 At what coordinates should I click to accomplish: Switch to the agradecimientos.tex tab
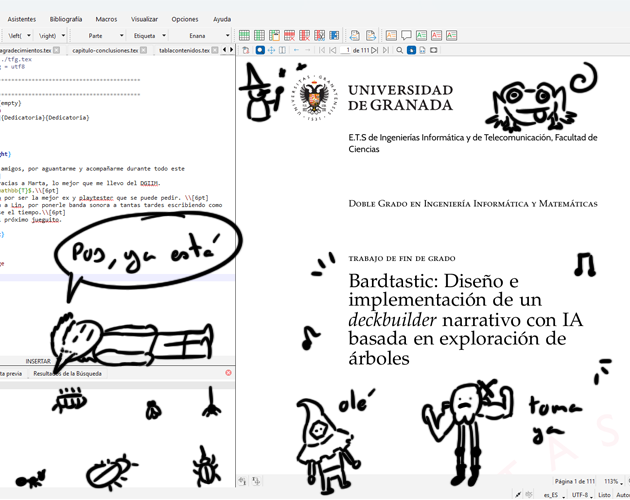(26, 50)
